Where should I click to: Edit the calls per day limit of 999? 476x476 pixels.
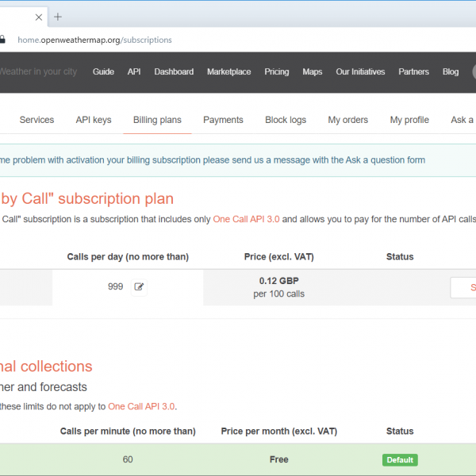coord(140,287)
